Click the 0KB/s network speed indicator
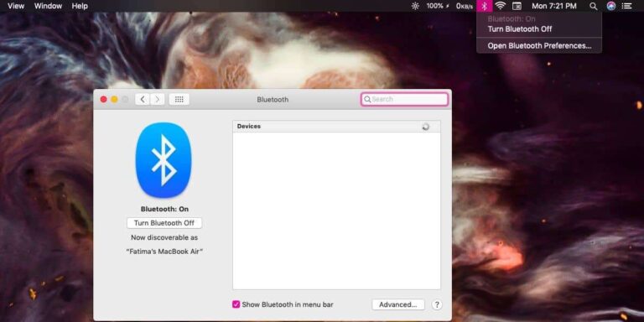 (x=464, y=6)
